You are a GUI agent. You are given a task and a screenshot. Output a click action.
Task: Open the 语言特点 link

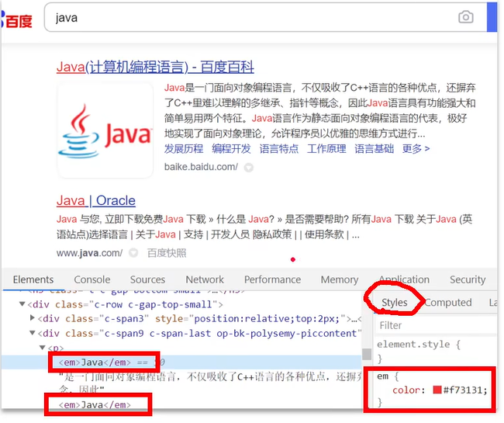[x=278, y=148]
